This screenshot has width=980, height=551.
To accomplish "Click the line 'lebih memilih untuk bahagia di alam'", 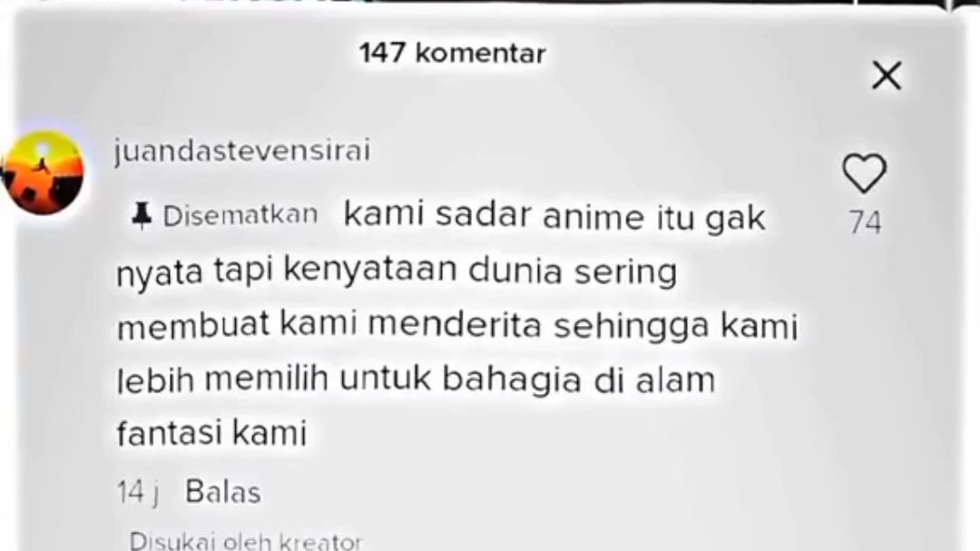I will 416,380.
